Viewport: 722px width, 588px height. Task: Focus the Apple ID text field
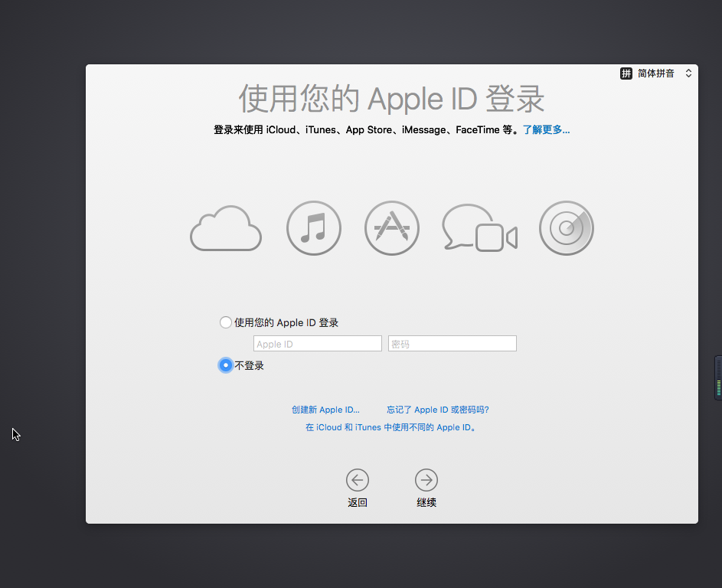click(x=318, y=344)
